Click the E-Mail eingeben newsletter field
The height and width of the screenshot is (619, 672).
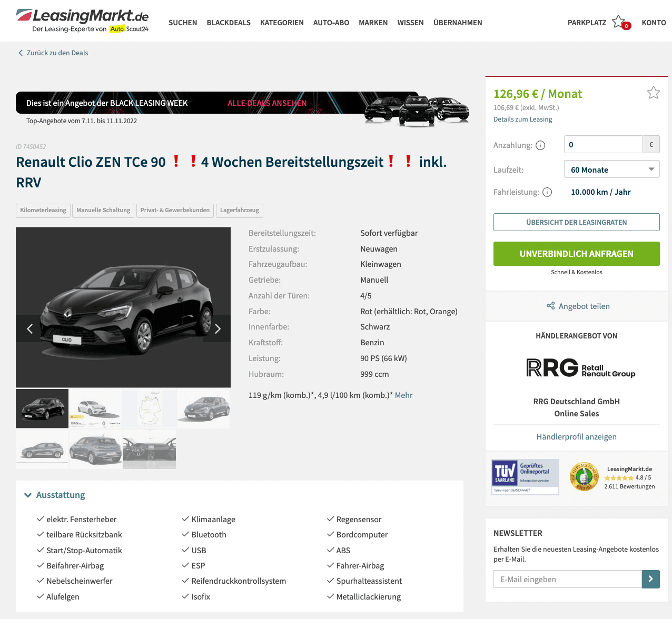pos(568,579)
